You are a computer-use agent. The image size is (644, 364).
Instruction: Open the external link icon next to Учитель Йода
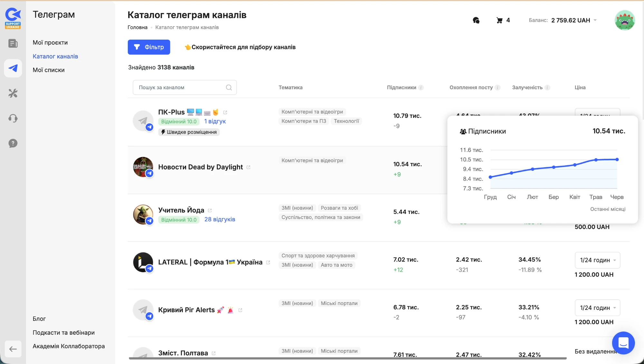(x=210, y=210)
